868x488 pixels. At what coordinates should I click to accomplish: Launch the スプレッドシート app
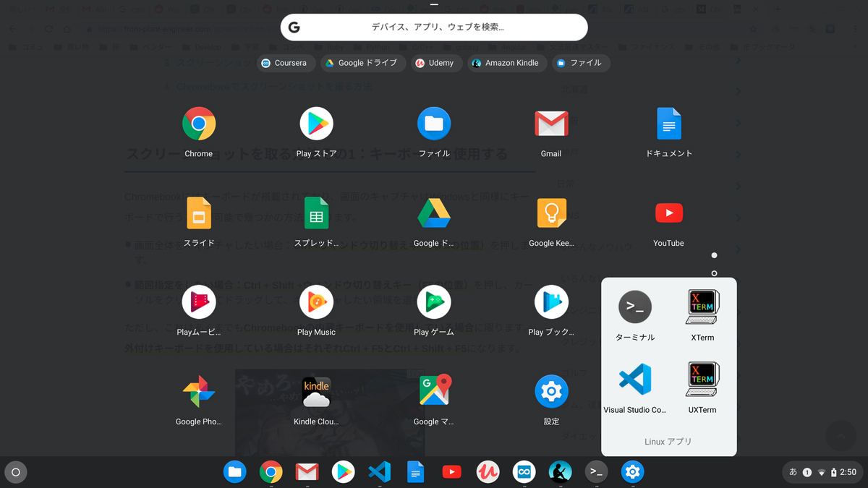click(316, 213)
